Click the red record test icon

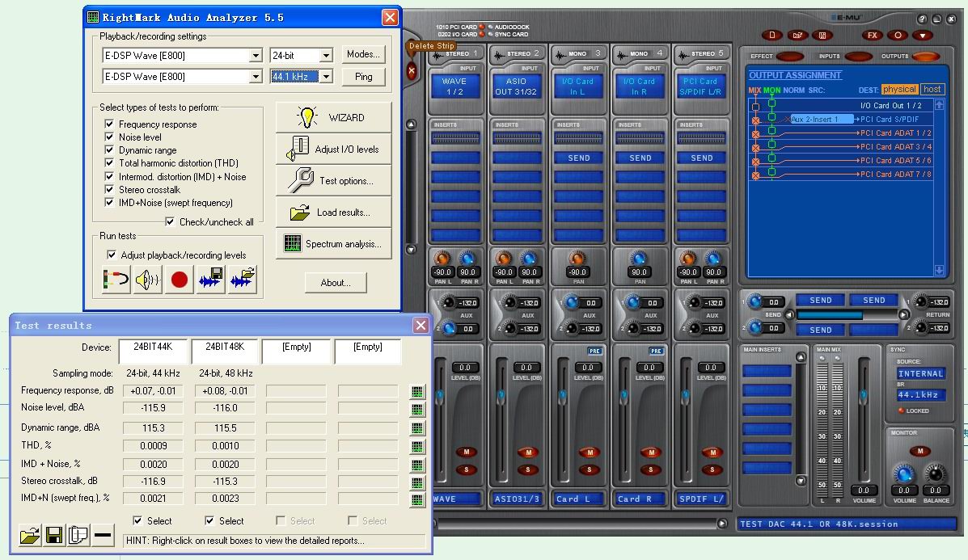[x=179, y=280]
